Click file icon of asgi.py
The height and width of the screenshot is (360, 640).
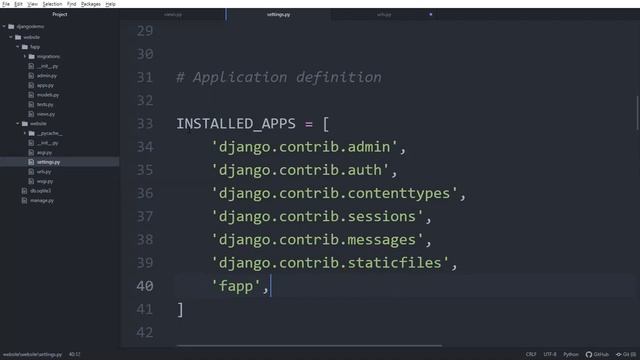coord(31,153)
